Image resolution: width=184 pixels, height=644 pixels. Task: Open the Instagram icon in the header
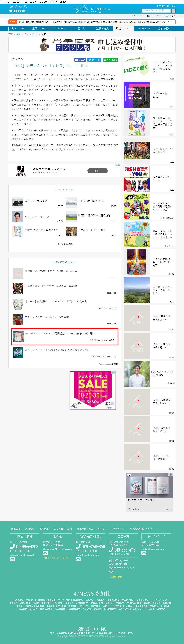coord(24,11)
